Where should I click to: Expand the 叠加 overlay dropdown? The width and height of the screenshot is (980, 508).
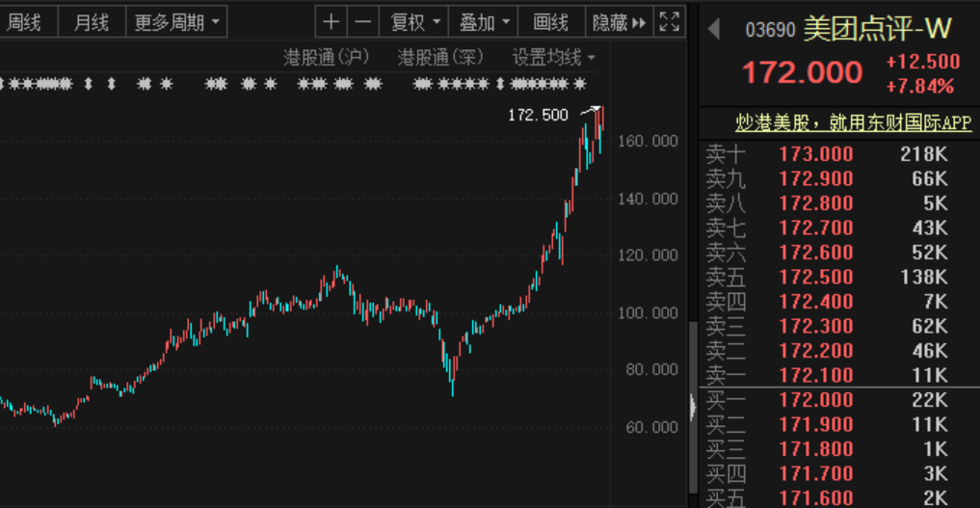pos(484,22)
